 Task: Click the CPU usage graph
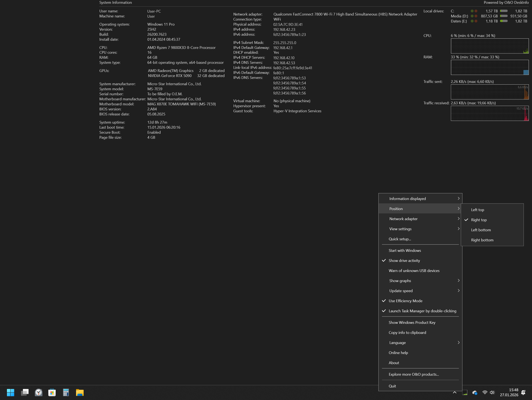point(489,46)
